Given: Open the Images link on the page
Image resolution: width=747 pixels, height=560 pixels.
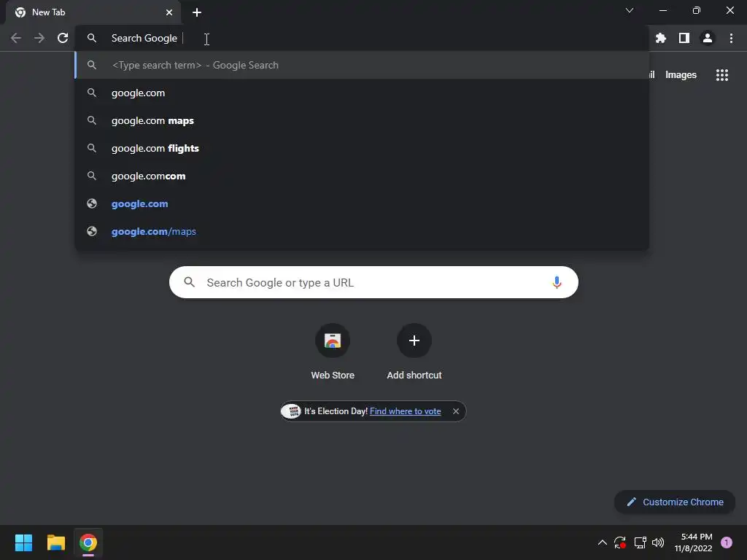Looking at the screenshot, I should (681, 75).
